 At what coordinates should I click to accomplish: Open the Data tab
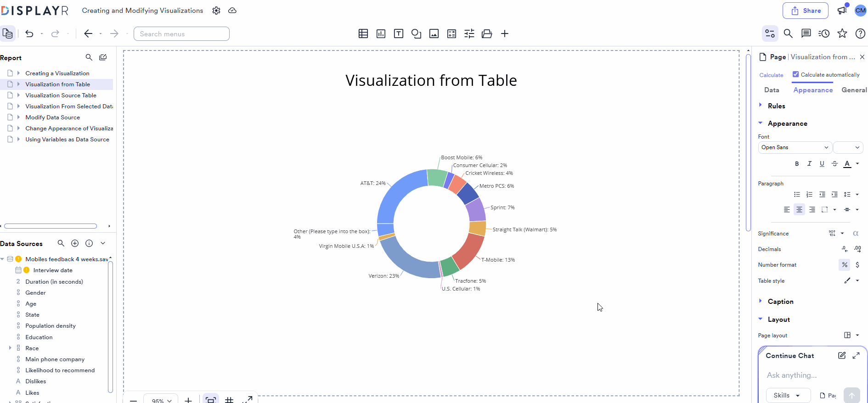772,90
